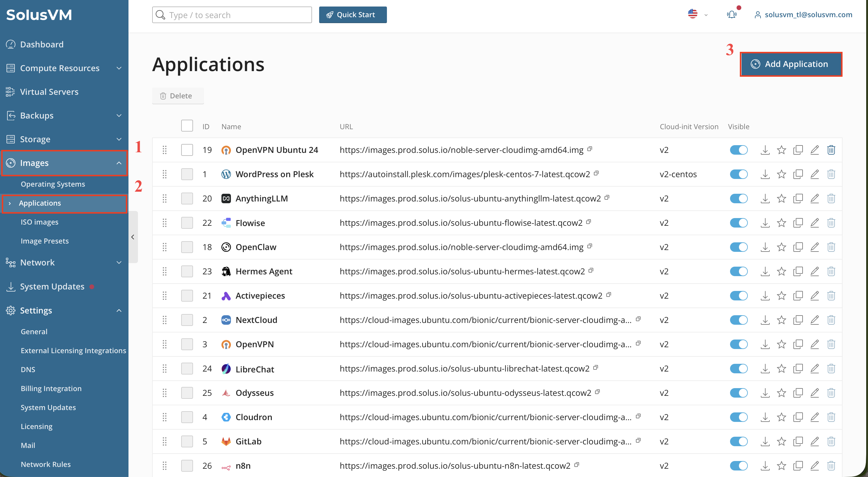Image resolution: width=868 pixels, height=477 pixels.
Task: Duplicate the AnythingLLM application
Action: (798, 199)
